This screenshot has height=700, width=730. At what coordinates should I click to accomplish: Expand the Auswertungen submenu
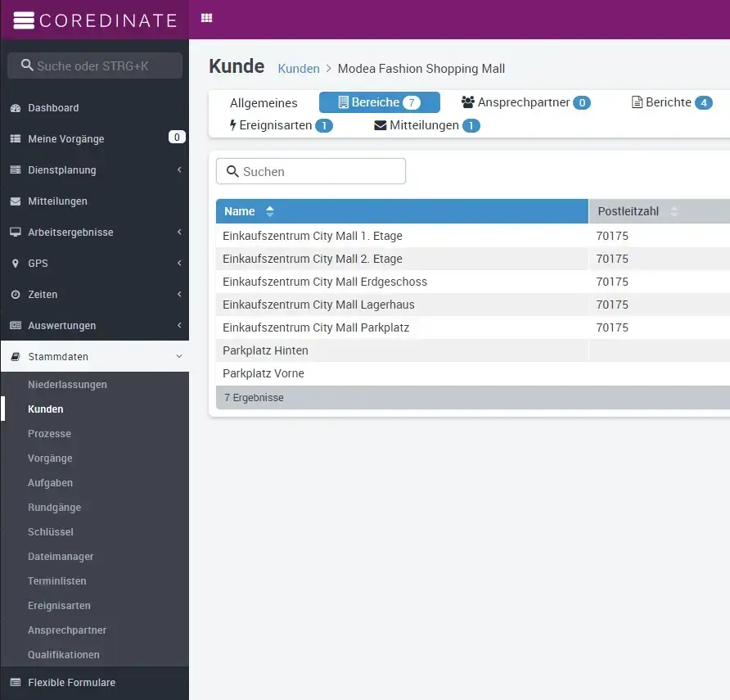(x=178, y=326)
